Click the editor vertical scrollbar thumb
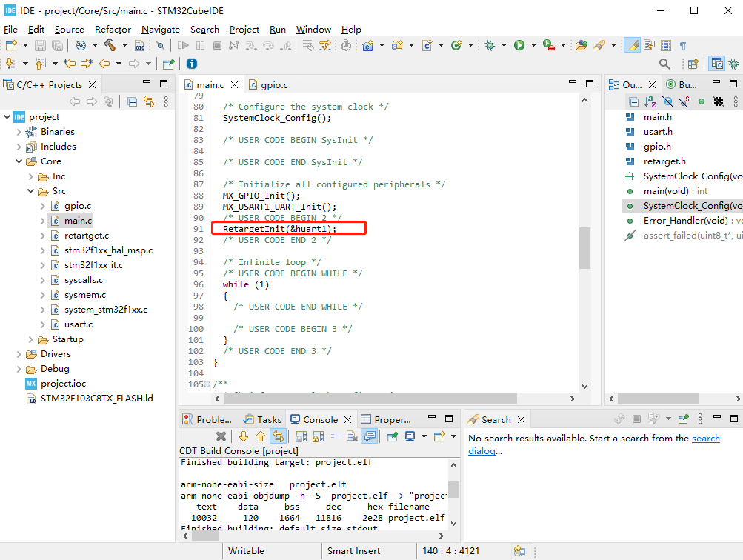The image size is (743, 560). coord(584,248)
